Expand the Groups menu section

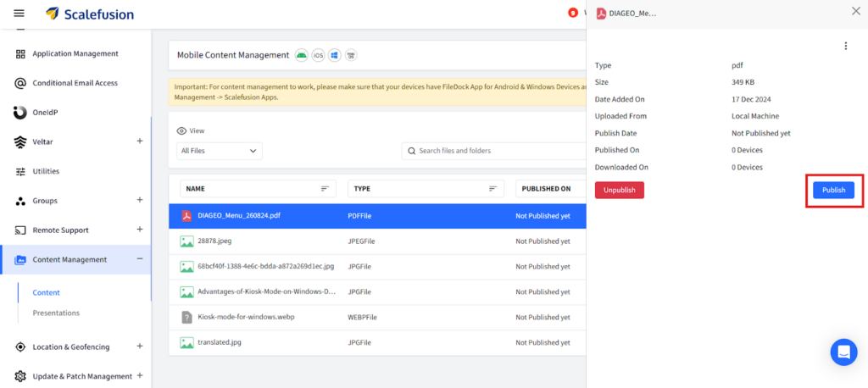[x=140, y=201]
